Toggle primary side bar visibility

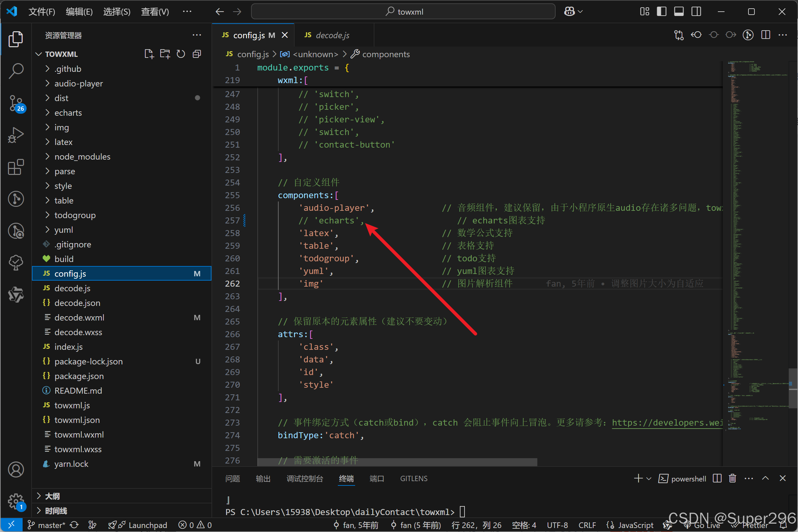point(661,12)
